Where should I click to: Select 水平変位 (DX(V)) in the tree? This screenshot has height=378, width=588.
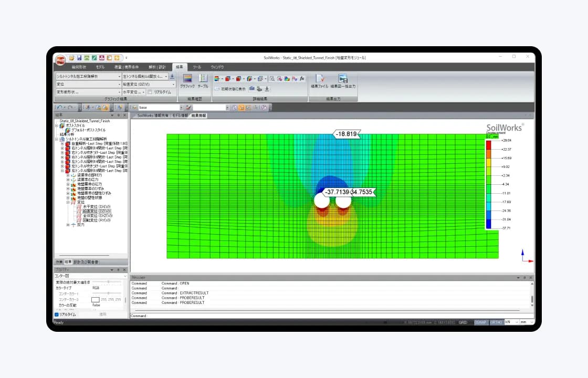pos(97,207)
